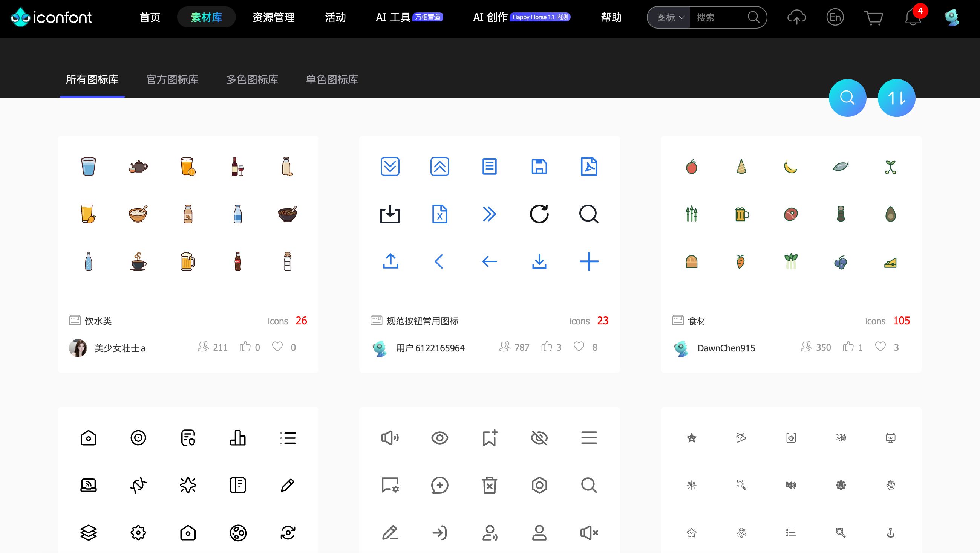Switch to the 多色图标库 tab

pos(252,79)
